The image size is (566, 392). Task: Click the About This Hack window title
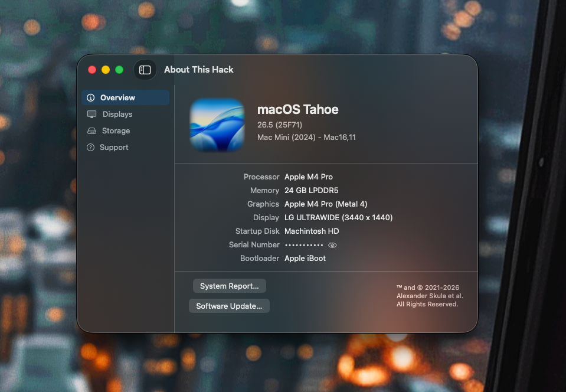(199, 70)
